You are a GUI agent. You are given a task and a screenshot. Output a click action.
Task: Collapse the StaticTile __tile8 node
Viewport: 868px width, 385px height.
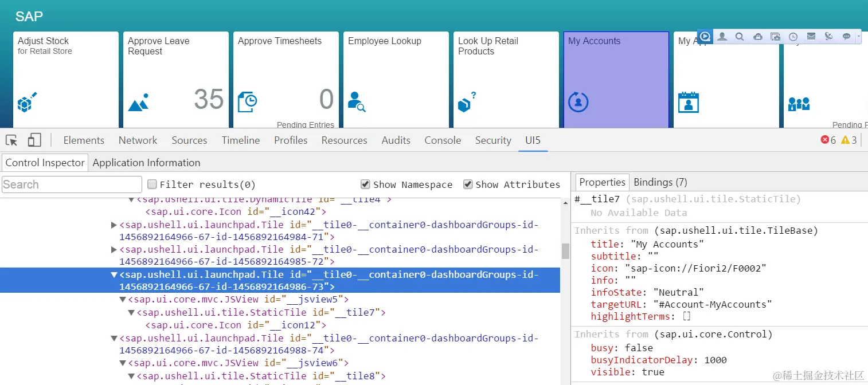pyautogui.click(x=131, y=376)
